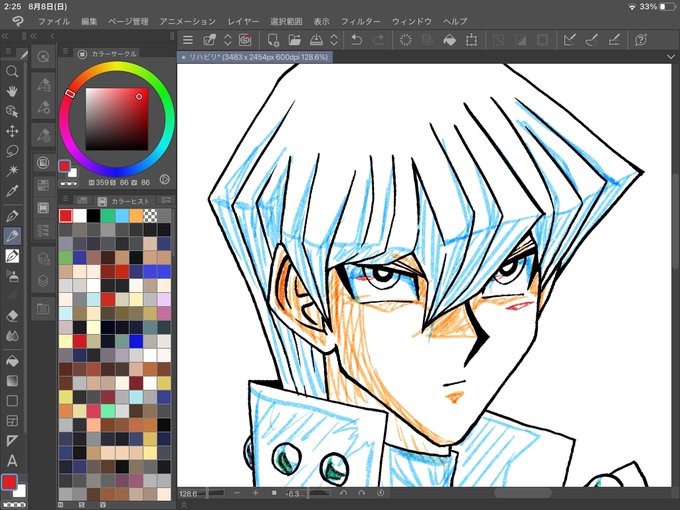Select the Fill bucket tool in toolbox

pyautogui.click(x=12, y=361)
